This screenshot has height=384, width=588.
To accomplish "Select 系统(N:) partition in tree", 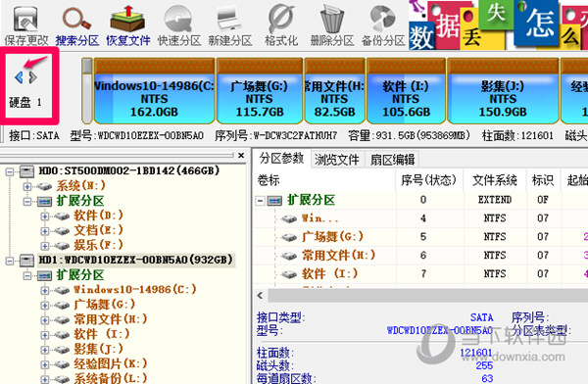I will (81, 185).
